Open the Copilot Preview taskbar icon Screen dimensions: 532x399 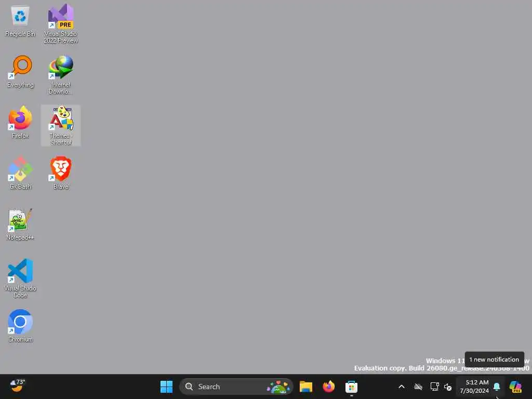click(515, 387)
